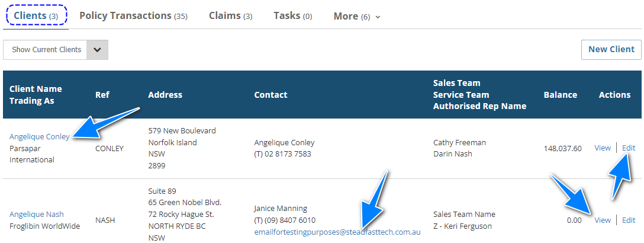
Task: Click the Clients tab
Action: 36,16
